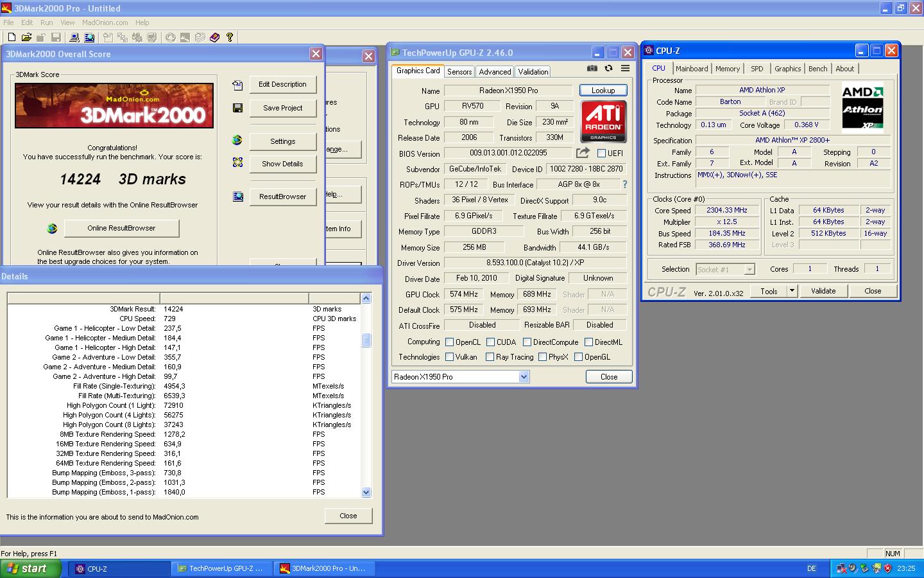Switch to CPU-Z Memory tab

(728, 69)
